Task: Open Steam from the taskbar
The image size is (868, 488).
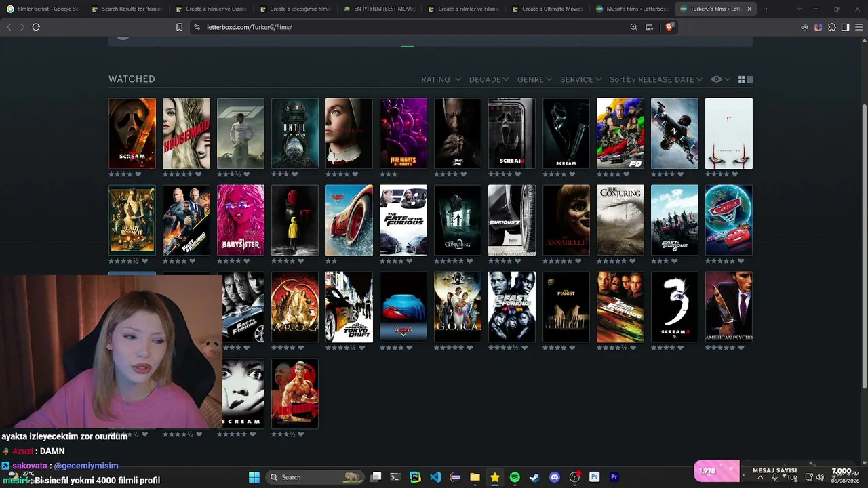Action: pyautogui.click(x=534, y=477)
